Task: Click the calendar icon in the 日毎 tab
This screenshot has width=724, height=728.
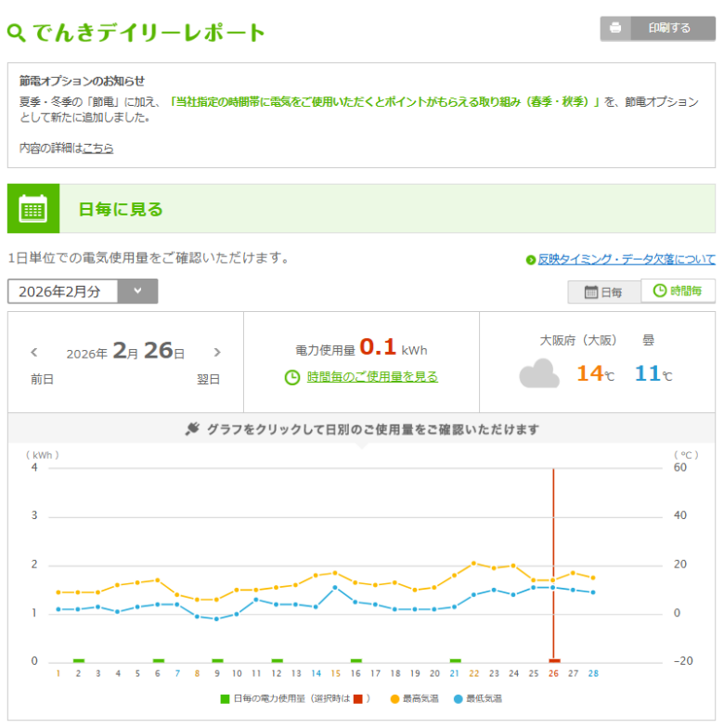Action: click(590, 292)
